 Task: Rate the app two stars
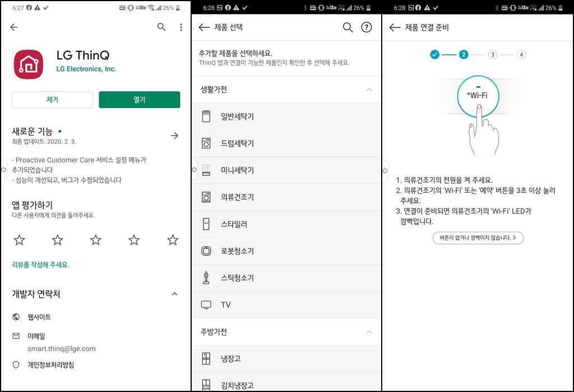(x=58, y=240)
